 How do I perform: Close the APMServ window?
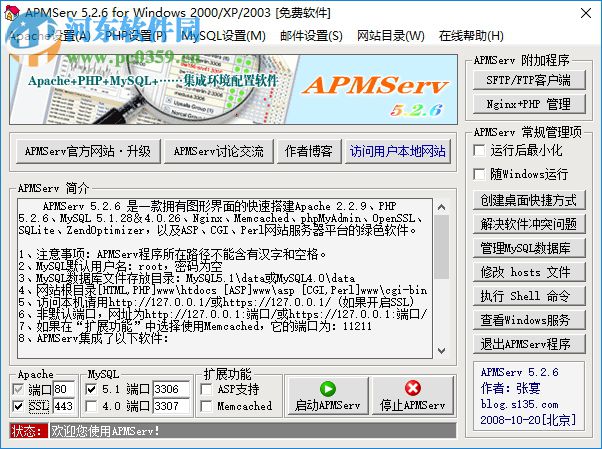(x=586, y=13)
